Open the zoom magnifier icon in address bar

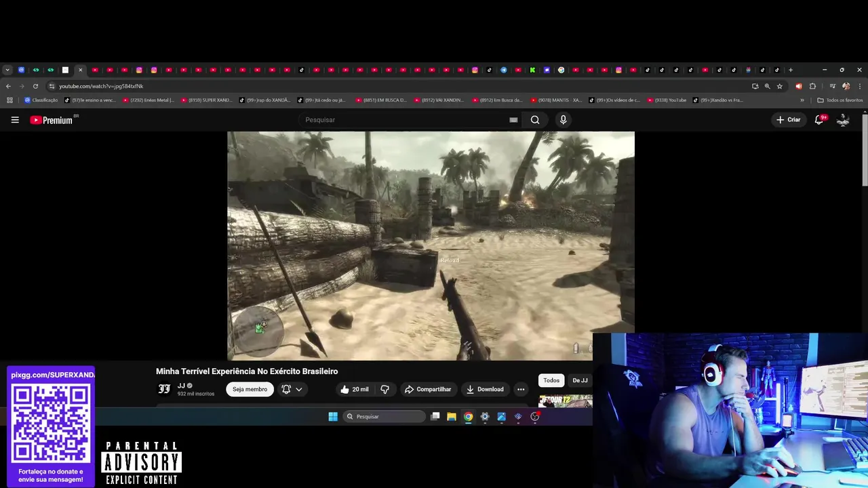coord(768,86)
